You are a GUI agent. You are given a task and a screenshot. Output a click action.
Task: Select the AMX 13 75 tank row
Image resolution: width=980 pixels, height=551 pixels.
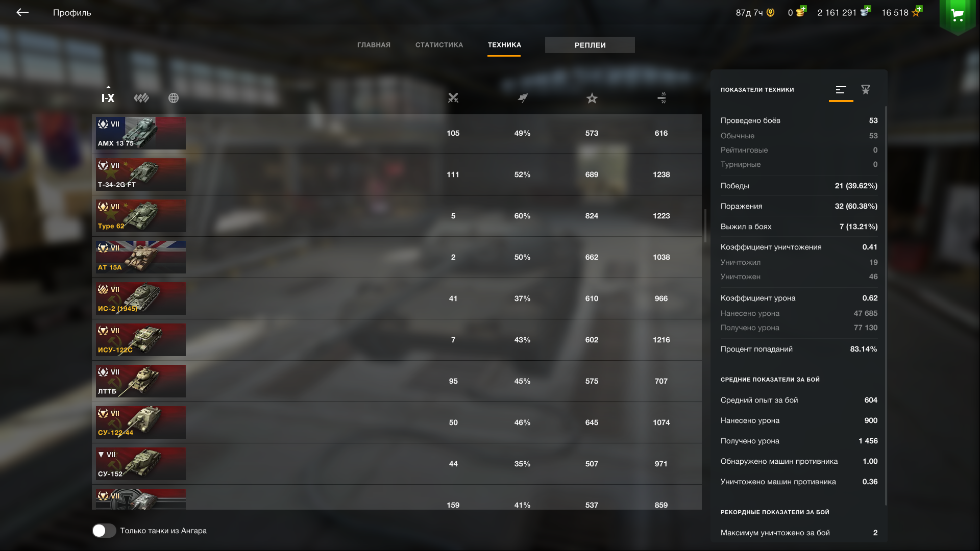point(397,133)
